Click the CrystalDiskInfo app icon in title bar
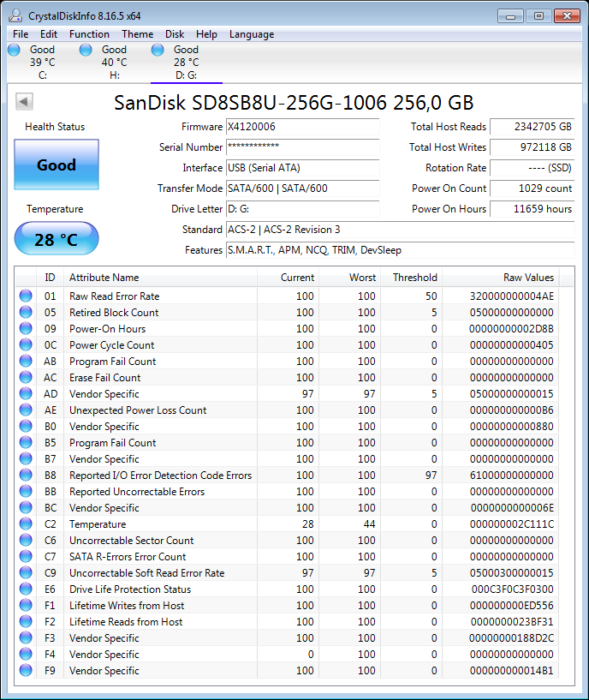589x700 pixels. 15,15
